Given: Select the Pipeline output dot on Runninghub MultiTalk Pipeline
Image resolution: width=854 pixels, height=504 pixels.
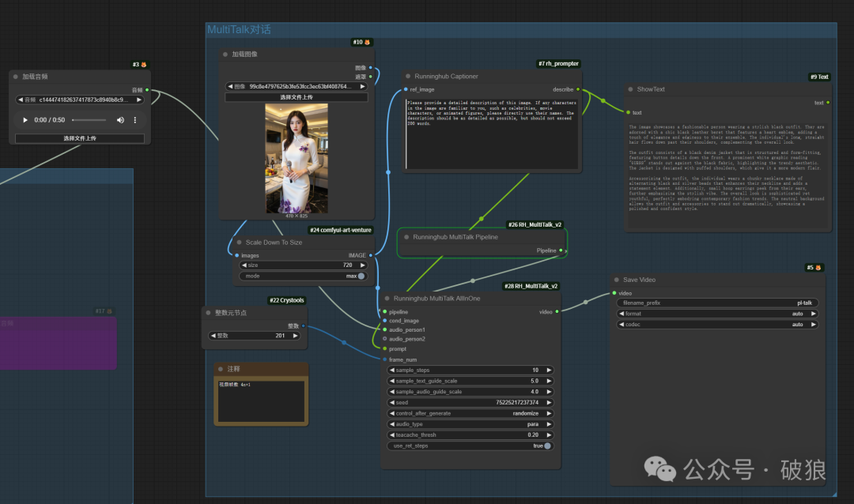Looking at the screenshot, I should (x=562, y=251).
